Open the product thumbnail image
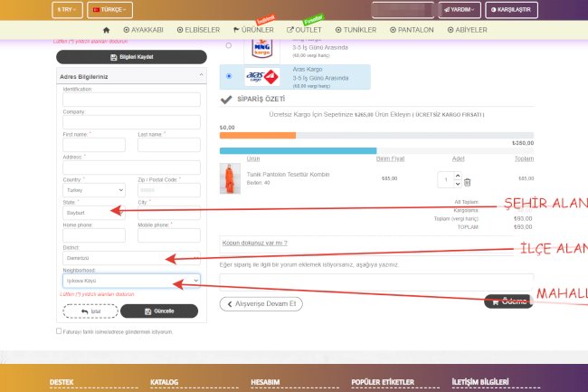This screenshot has height=392, width=588. coord(230,178)
